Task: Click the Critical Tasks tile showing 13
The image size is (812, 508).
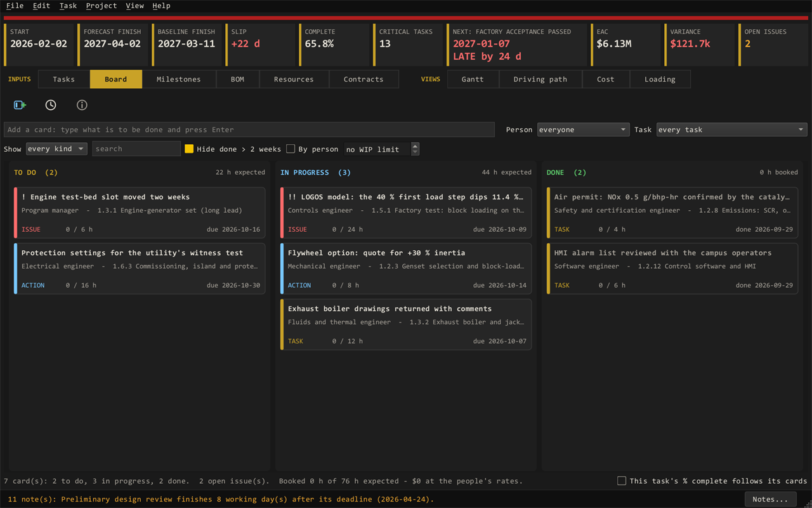Action: coord(408,44)
